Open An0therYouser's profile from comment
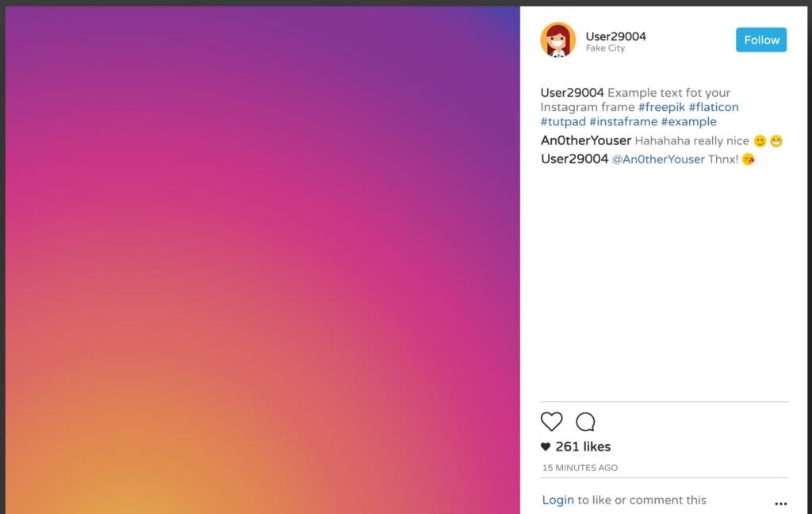The height and width of the screenshot is (514, 812). point(586,140)
